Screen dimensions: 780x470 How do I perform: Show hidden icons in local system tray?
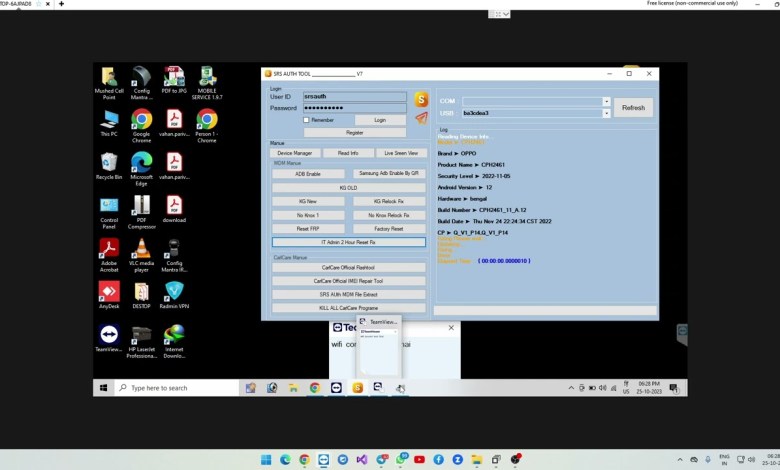point(680,460)
